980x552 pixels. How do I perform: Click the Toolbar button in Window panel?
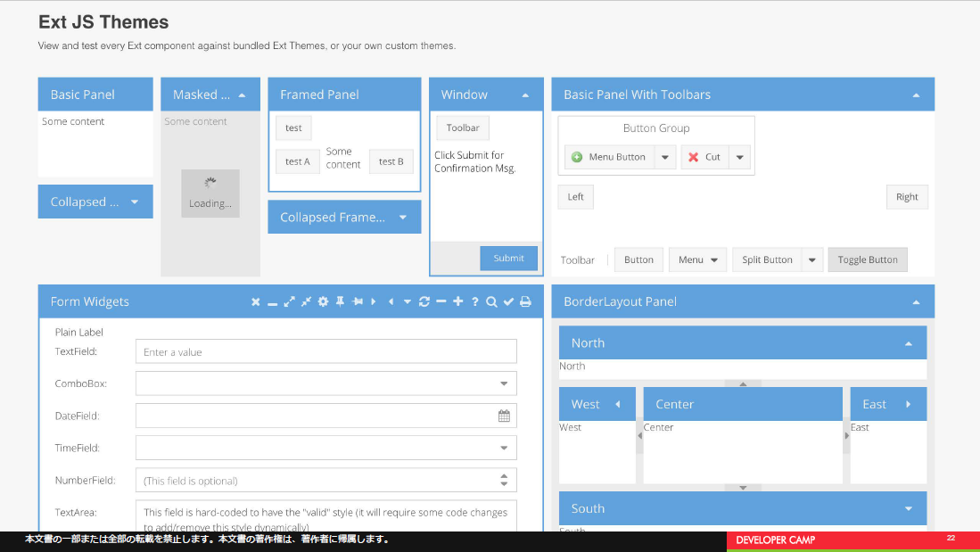pyautogui.click(x=463, y=128)
